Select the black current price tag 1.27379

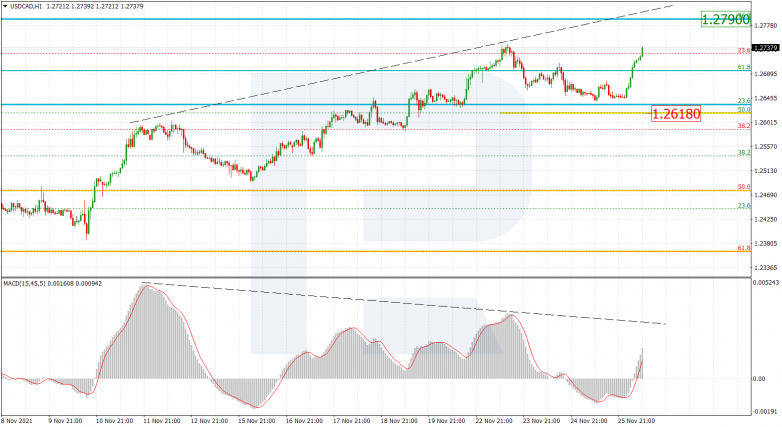tap(765, 48)
